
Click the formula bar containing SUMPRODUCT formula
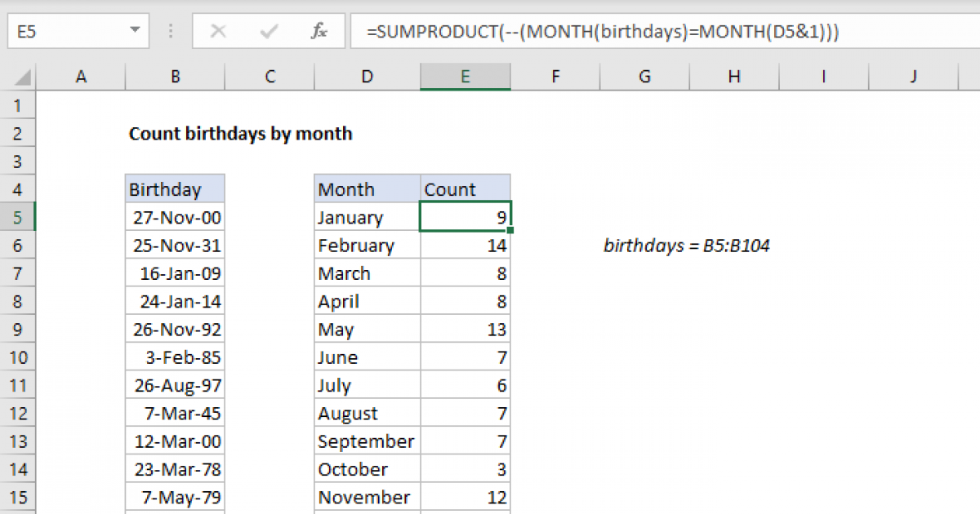click(572, 31)
